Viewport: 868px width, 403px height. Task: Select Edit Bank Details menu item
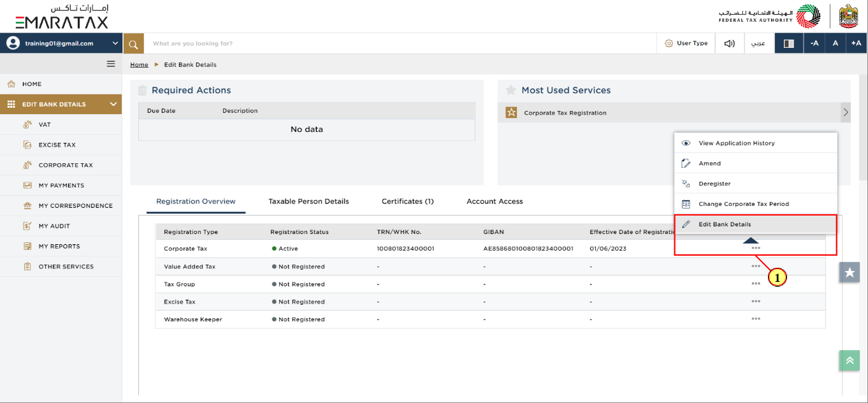pyautogui.click(x=756, y=224)
